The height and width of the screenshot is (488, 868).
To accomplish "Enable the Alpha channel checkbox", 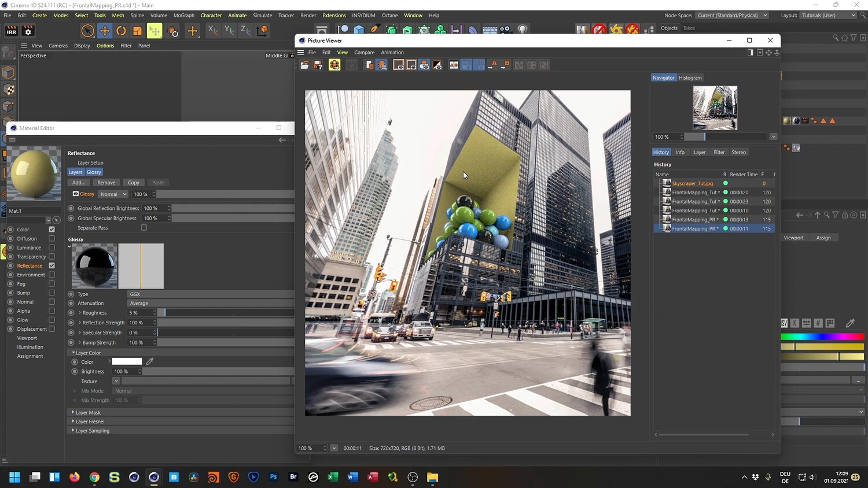I will pos(52,310).
